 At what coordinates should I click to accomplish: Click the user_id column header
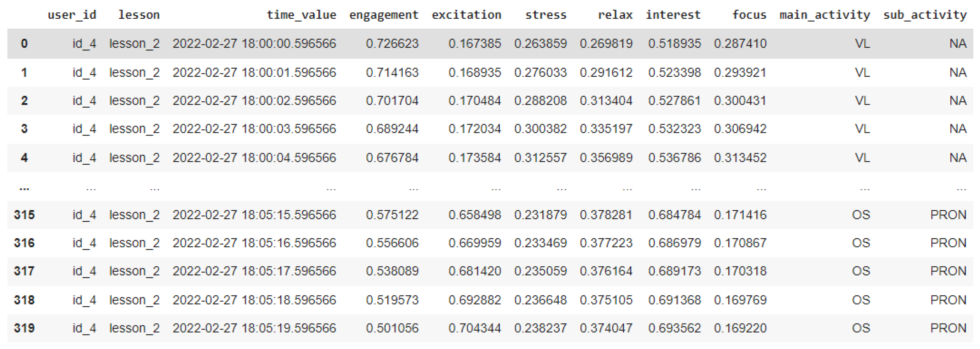71,15
